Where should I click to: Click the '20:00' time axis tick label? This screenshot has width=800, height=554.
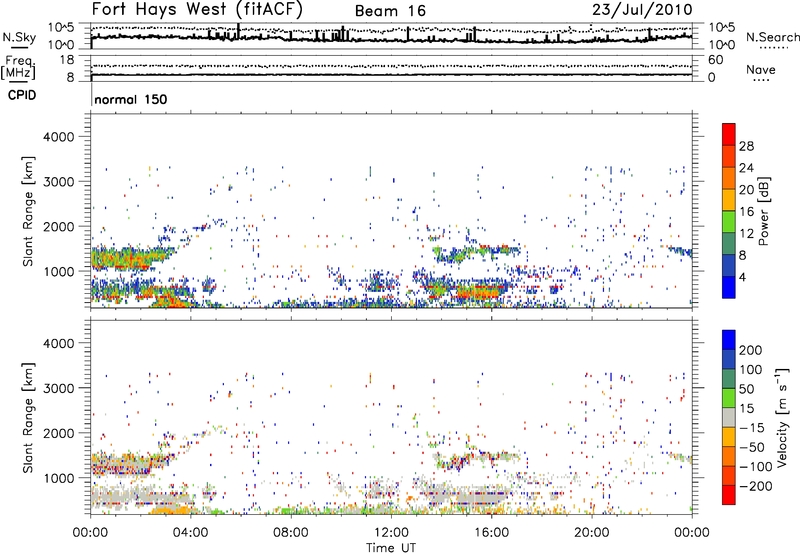[592, 533]
